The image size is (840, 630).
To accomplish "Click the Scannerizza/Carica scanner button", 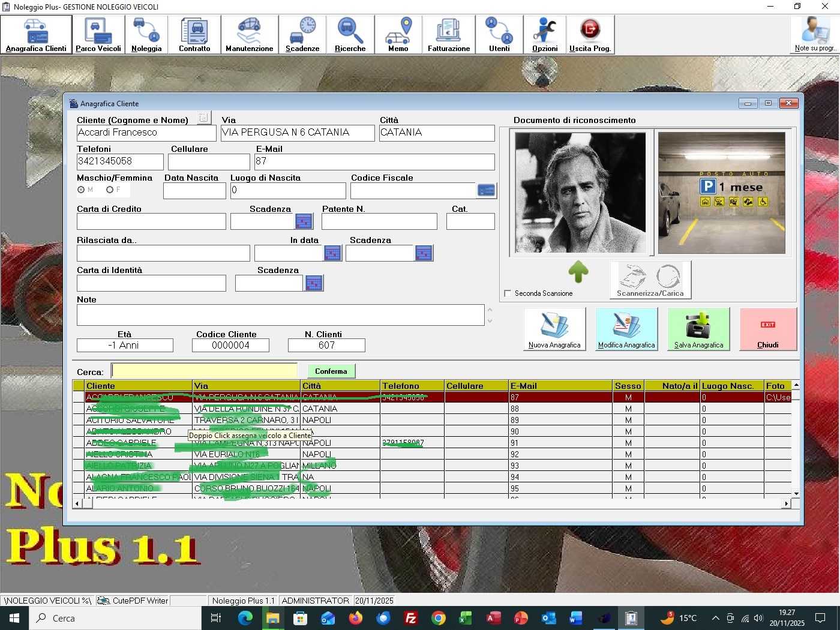I will [650, 280].
